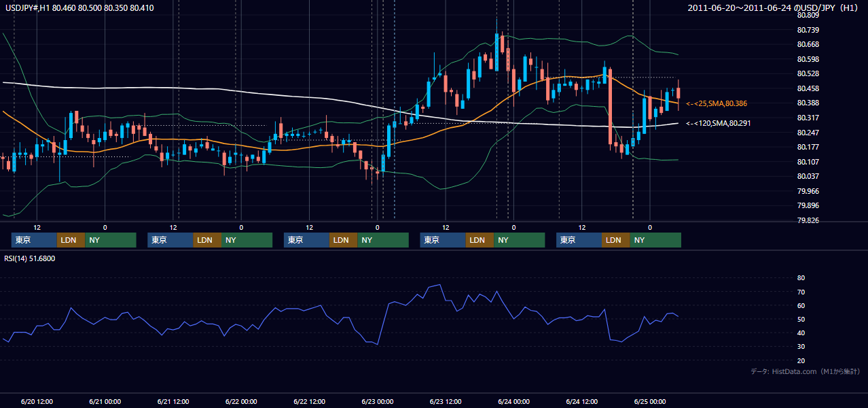The width and height of the screenshot is (868, 408).
Task: Pick the RSI scale value 30
Action: click(801, 347)
